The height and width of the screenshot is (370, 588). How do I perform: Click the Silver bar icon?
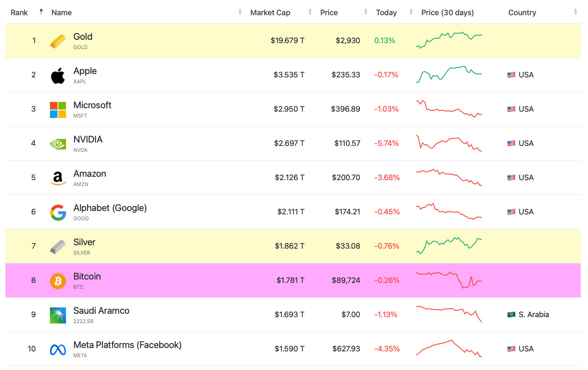click(58, 247)
